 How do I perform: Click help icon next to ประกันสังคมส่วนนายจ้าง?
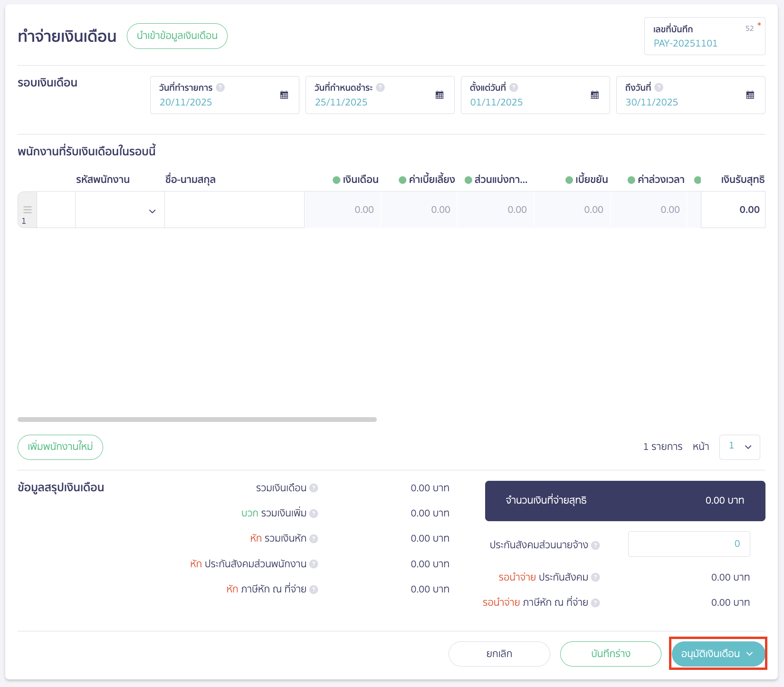click(595, 545)
